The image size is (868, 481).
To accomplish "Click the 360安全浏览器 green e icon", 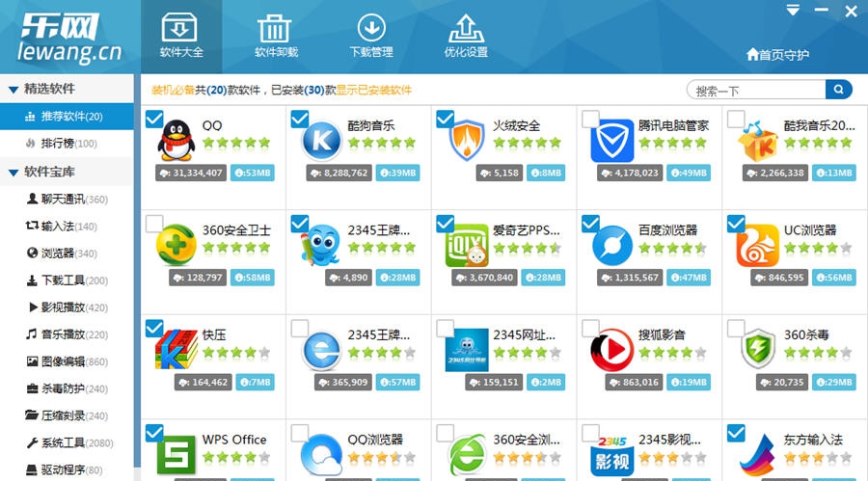I will (x=467, y=455).
